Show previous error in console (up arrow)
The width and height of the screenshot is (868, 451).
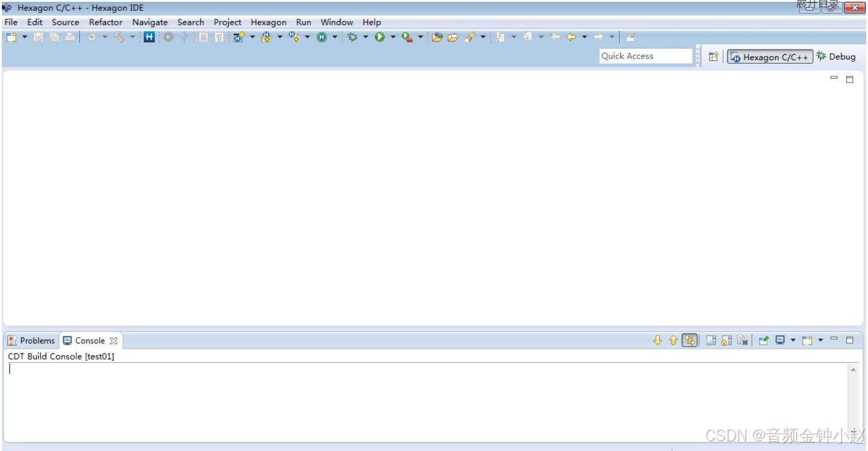[x=673, y=340]
